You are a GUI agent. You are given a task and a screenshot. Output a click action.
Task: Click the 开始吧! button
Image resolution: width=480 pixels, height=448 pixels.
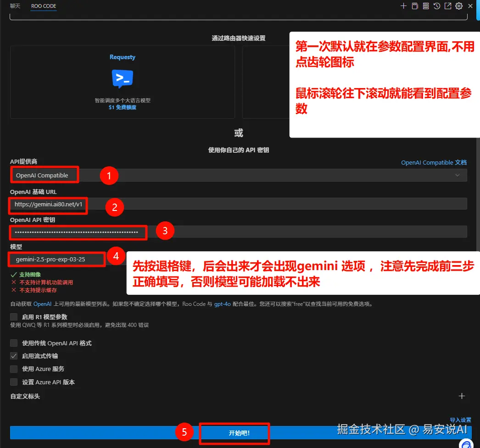[x=240, y=433]
